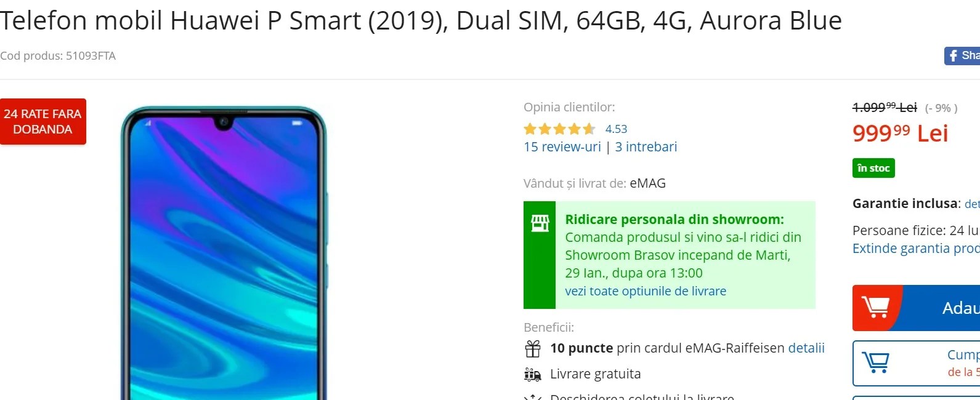Open detalii link for eMAG-Raiffeisen card
The width and height of the screenshot is (980, 400).
[x=806, y=348]
